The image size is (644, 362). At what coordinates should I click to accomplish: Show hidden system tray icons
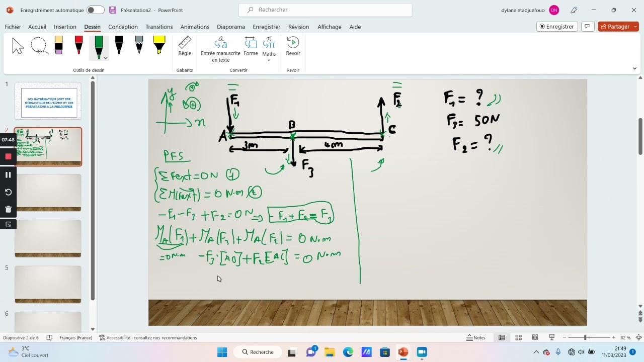(536, 352)
